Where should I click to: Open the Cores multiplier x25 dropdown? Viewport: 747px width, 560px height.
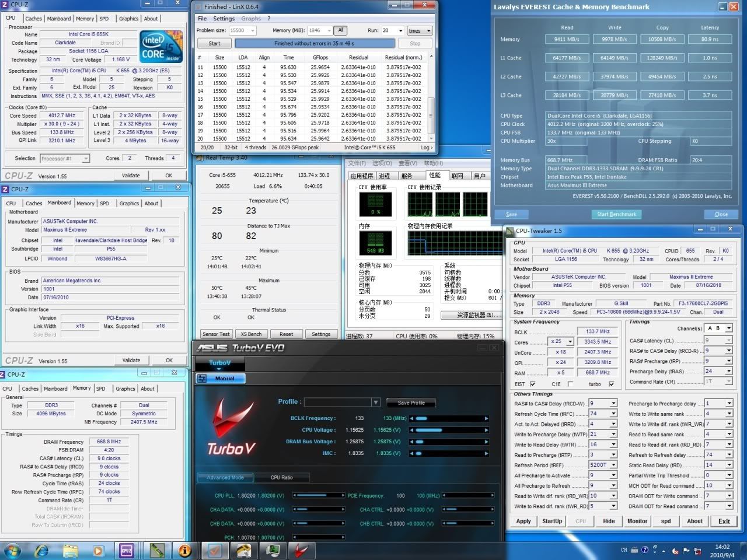570,342
